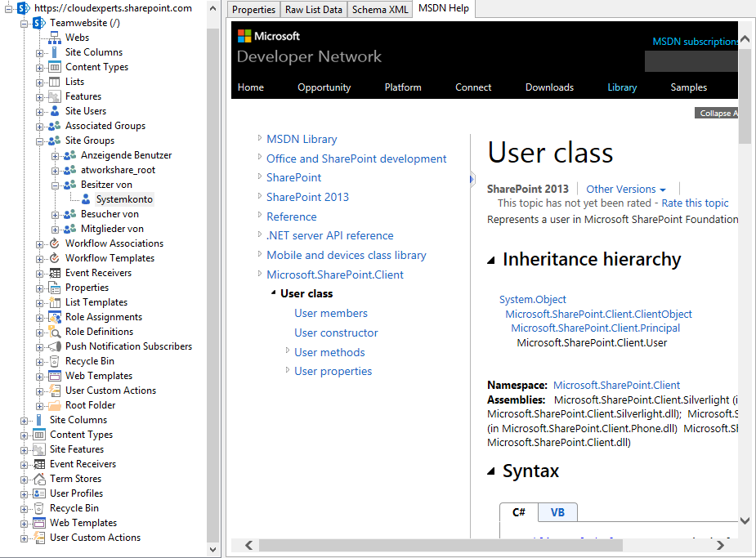This screenshot has width=756, height=558.
Task: Click the Recycle Bin icon under Teamwebsite
Action: (x=55, y=361)
